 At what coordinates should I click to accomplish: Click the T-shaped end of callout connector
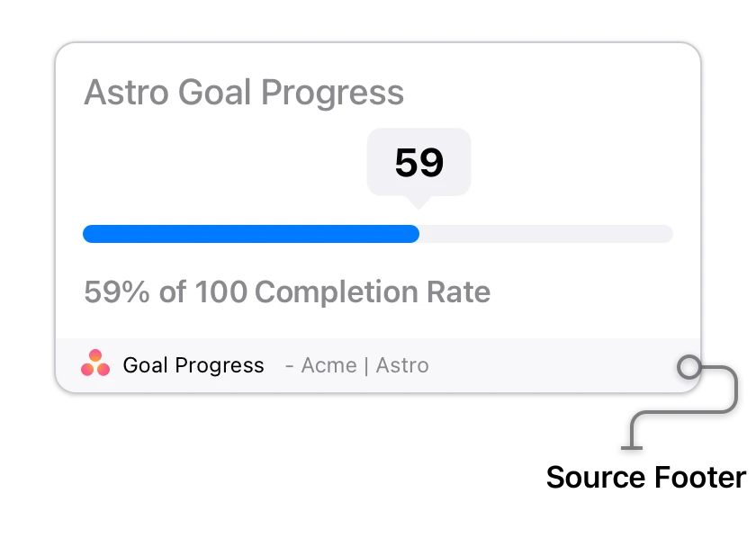tap(632, 448)
